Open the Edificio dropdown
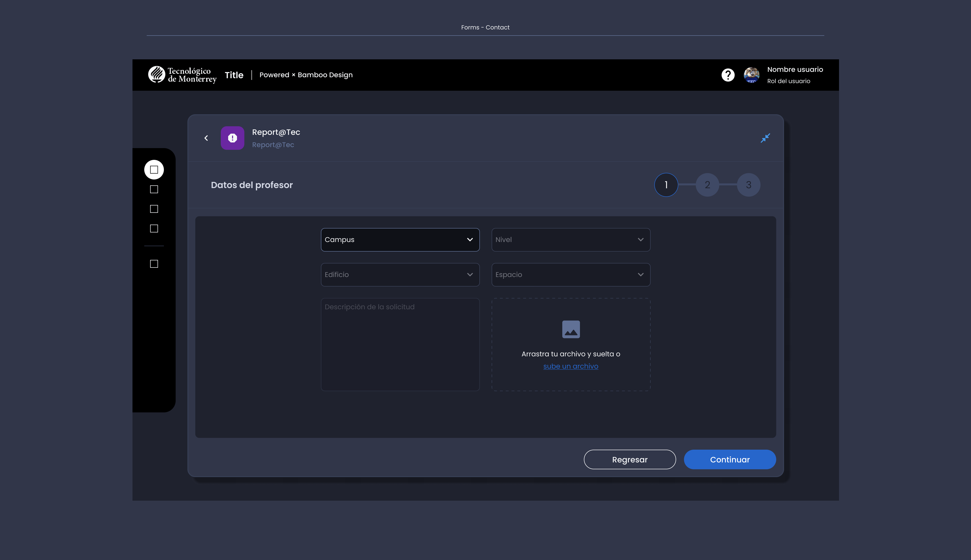Screen dimensions: 971x560 (x=400, y=275)
